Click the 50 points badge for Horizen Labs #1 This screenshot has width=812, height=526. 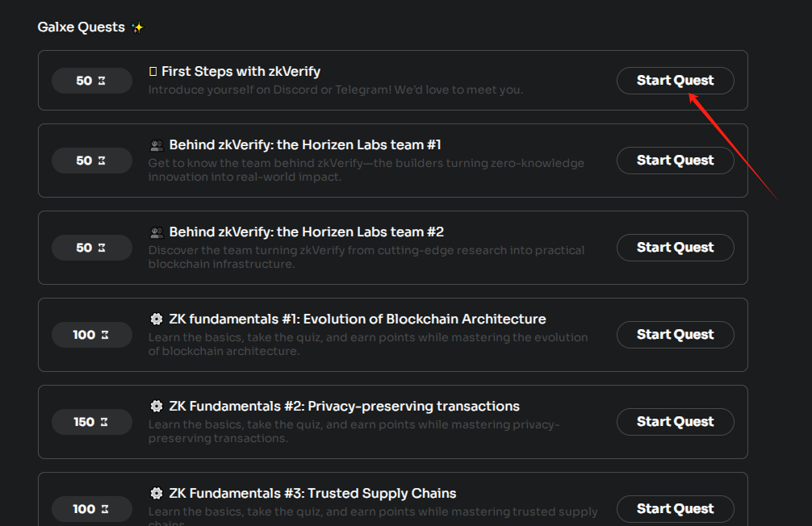coord(92,161)
